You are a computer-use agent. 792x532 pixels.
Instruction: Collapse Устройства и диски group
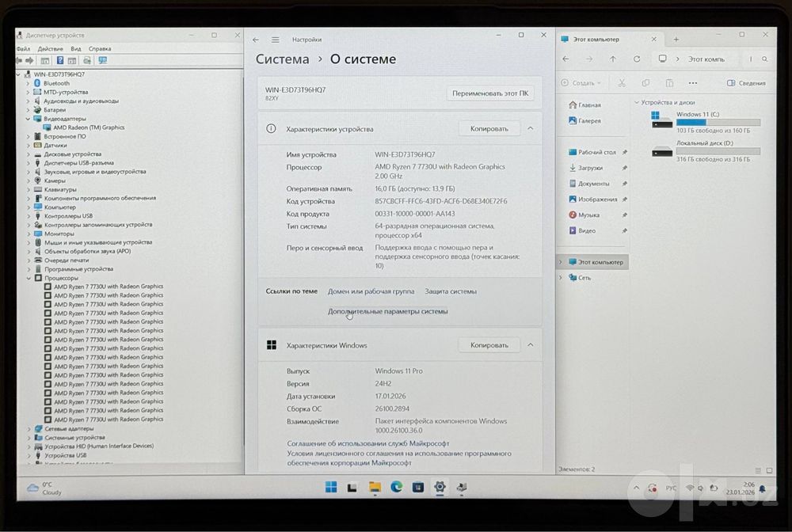(637, 102)
